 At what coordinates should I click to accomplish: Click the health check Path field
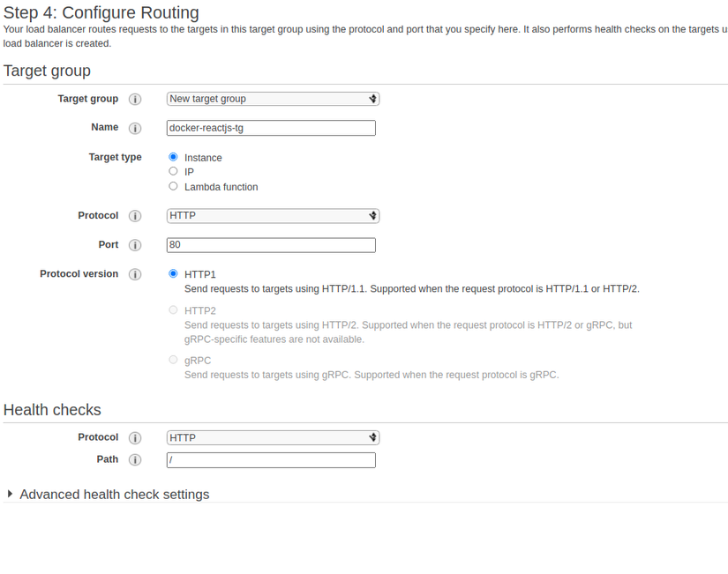click(271, 460)
